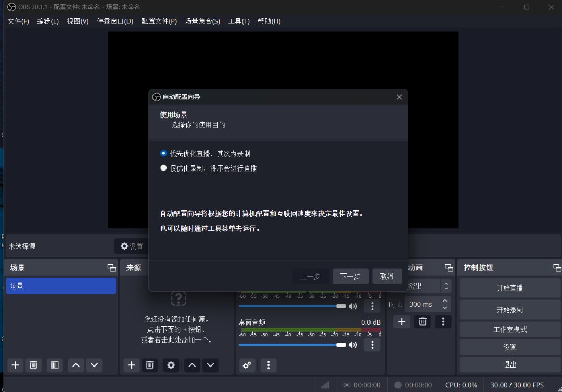The height and width of the screenshot is (392, 562).
Task: Open source properties gear icon
Action: click(171, 365)
